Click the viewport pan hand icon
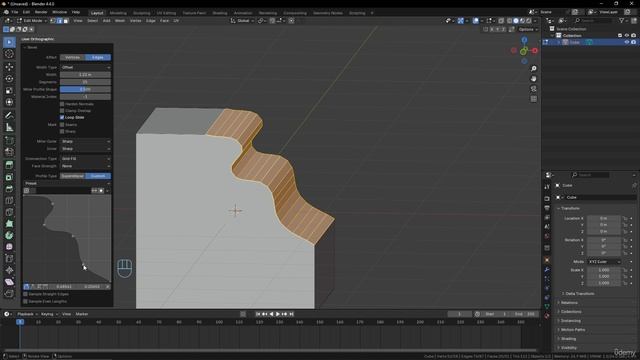This screenshot has height=360, width=640. (x=533, y=79)
